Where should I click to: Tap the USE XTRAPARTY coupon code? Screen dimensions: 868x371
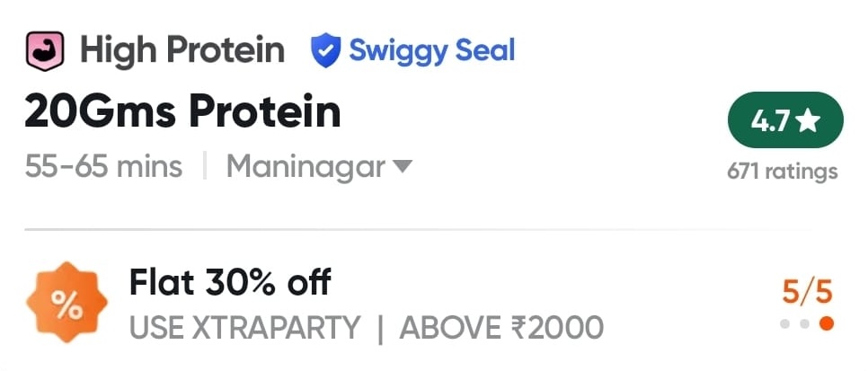coord(244,328)
